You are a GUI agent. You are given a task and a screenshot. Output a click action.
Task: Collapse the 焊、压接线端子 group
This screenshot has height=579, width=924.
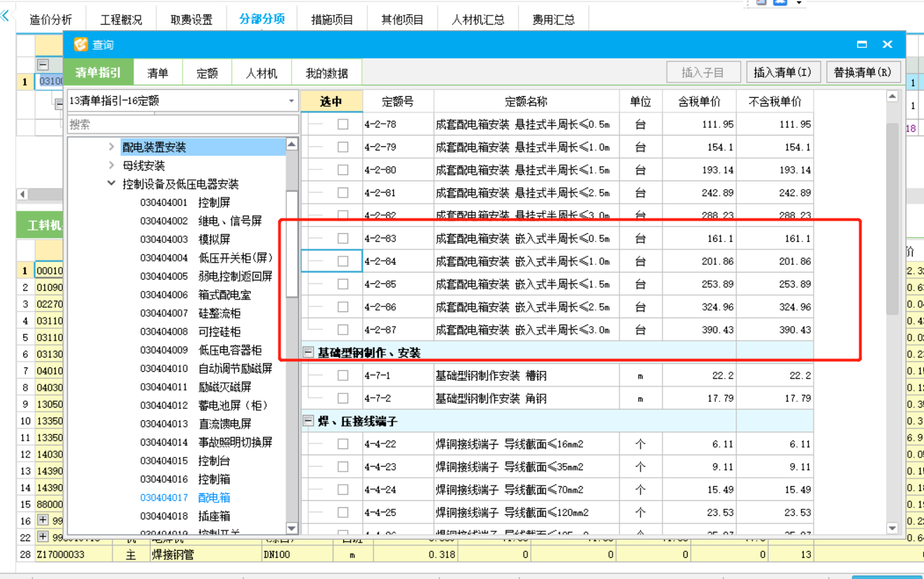[308, 422]
